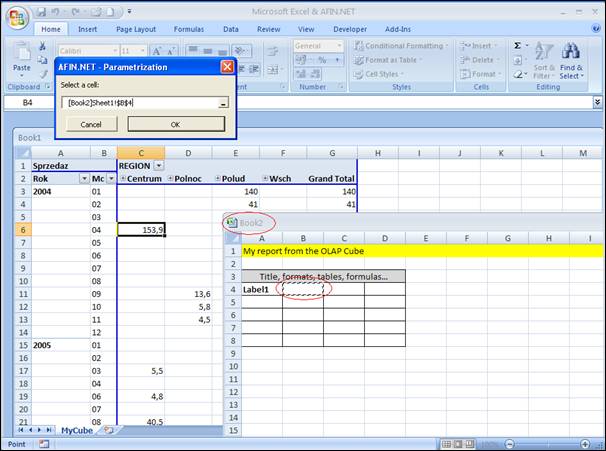The image size is (606, 451).
Task: Expand the Polud column group
Action: point(218,178)
